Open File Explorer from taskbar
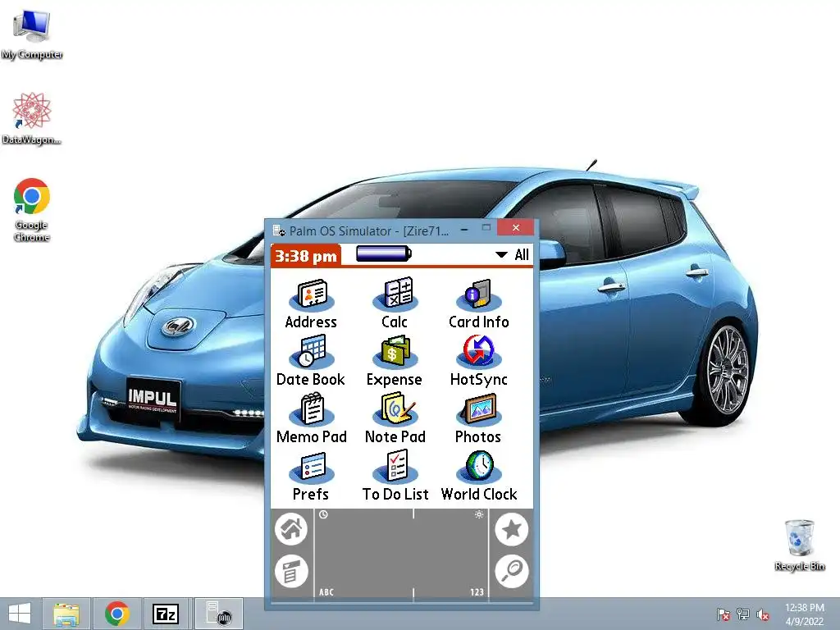Viewport: 840px width, 630px height. (x=66, y=614)
